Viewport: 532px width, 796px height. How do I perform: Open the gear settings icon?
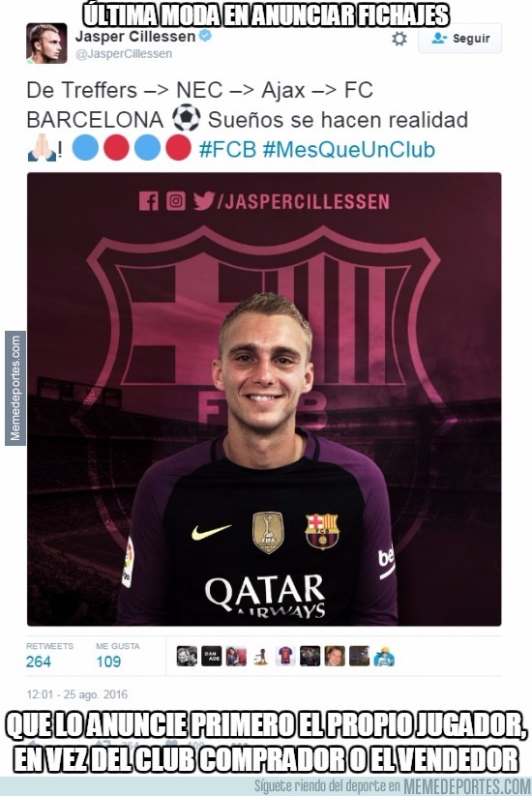[x=399, y=39]
